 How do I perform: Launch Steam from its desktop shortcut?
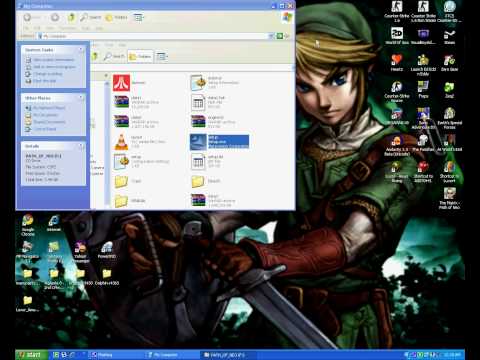(449, 35)
